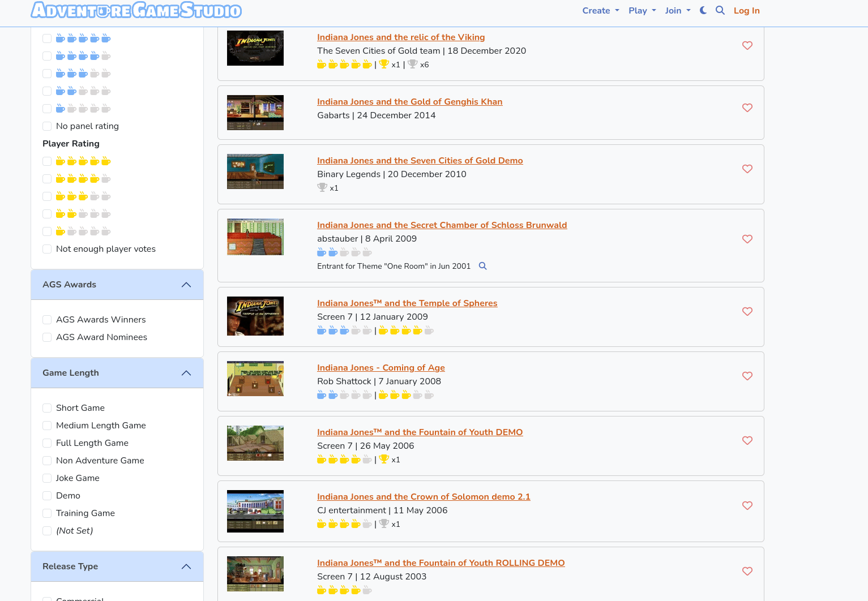The image size is (868, 601).
Task: Collapse the AGS Awards filter section
Action: [186, 285]
